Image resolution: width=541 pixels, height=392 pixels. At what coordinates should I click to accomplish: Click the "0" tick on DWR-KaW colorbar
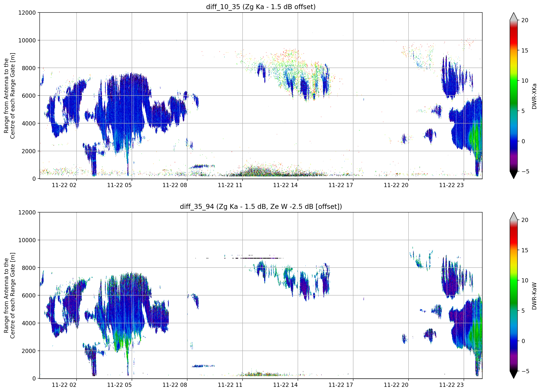pos(523,341)
